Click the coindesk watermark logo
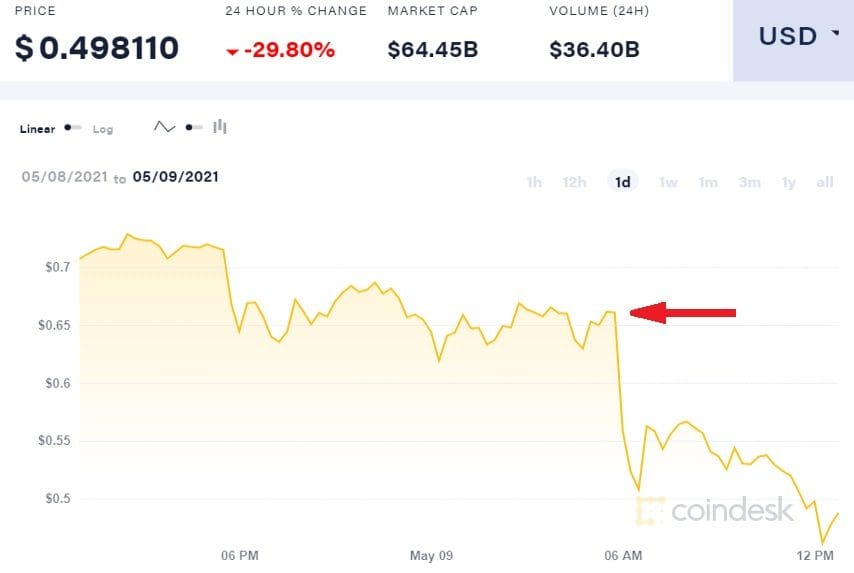Image resolution: width=854 pixels, height=573 pixels. coord(714,510)
